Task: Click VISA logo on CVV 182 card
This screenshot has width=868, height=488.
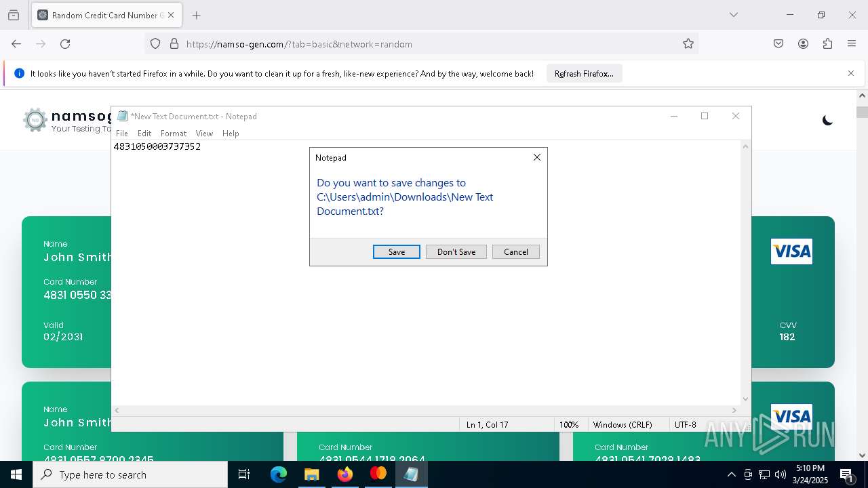Action: click(791, 251)
